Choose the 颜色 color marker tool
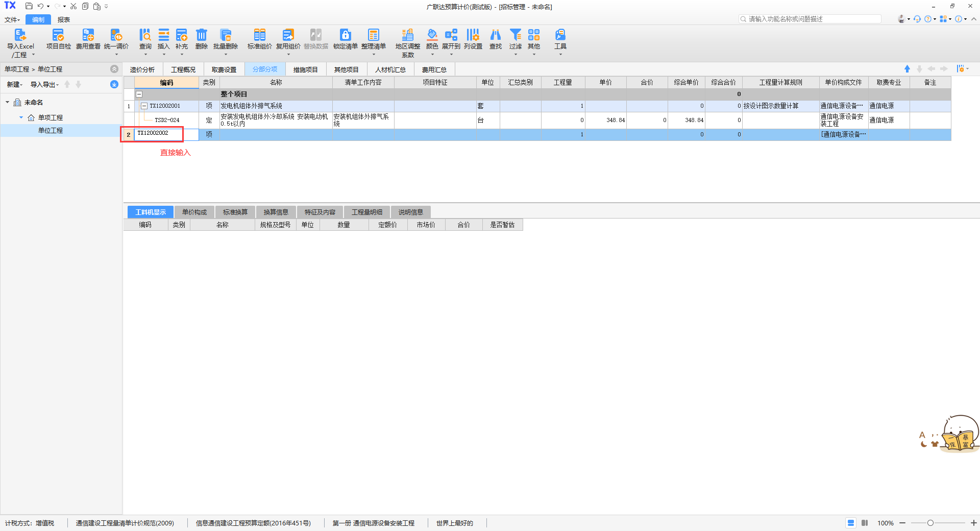The image size is (980, 531). 432,36
